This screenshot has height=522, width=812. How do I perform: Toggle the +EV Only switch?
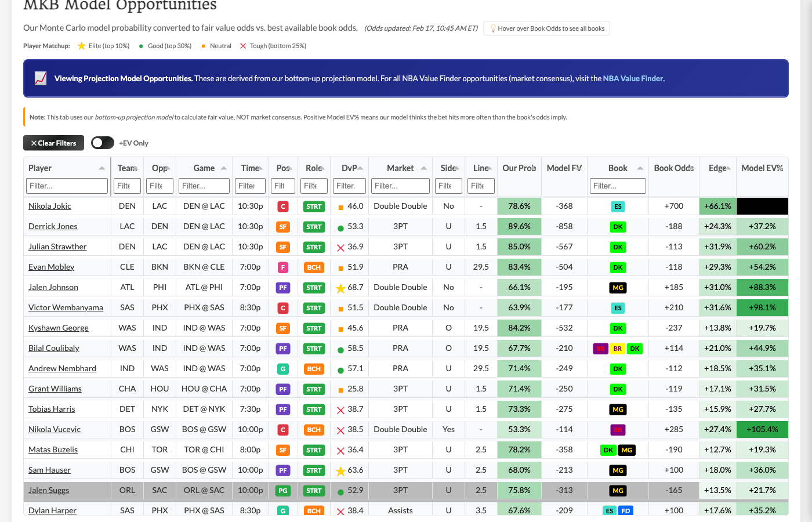102,143
